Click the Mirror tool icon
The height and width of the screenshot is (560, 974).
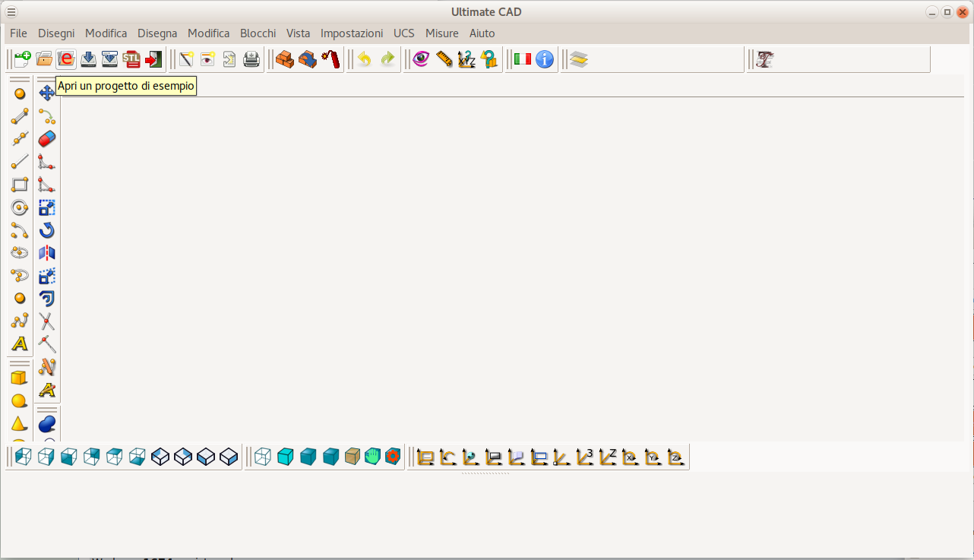click(x=47, y=253)
